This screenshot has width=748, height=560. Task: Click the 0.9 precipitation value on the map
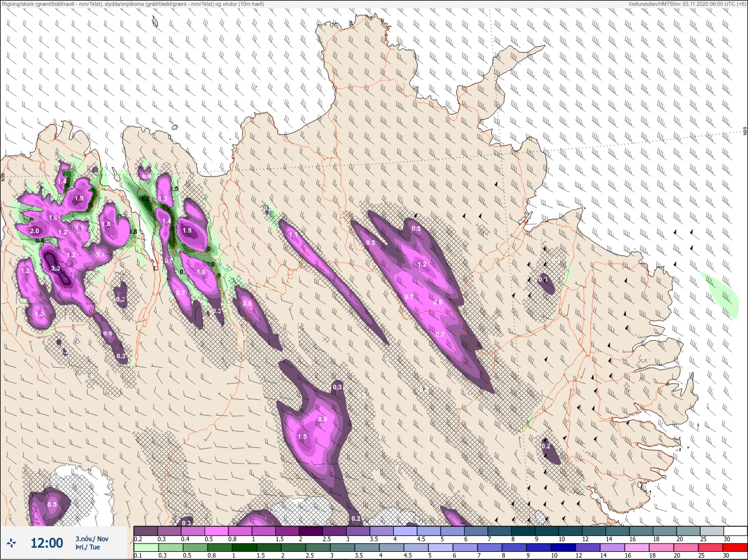(x=323, y=420)
